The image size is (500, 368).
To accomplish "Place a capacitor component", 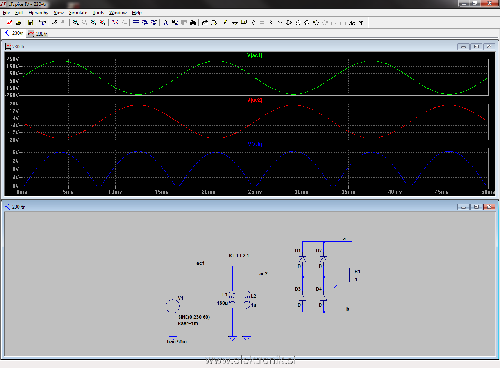I will pyautogui.click(x=262, y=22).
